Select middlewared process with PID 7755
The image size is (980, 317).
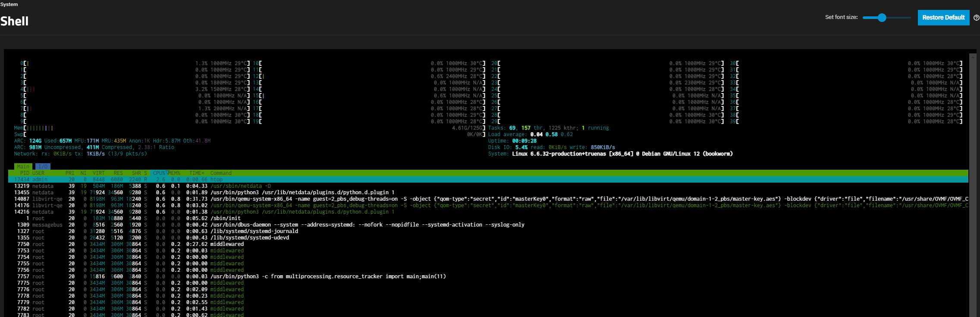click(x=488, y=264)
